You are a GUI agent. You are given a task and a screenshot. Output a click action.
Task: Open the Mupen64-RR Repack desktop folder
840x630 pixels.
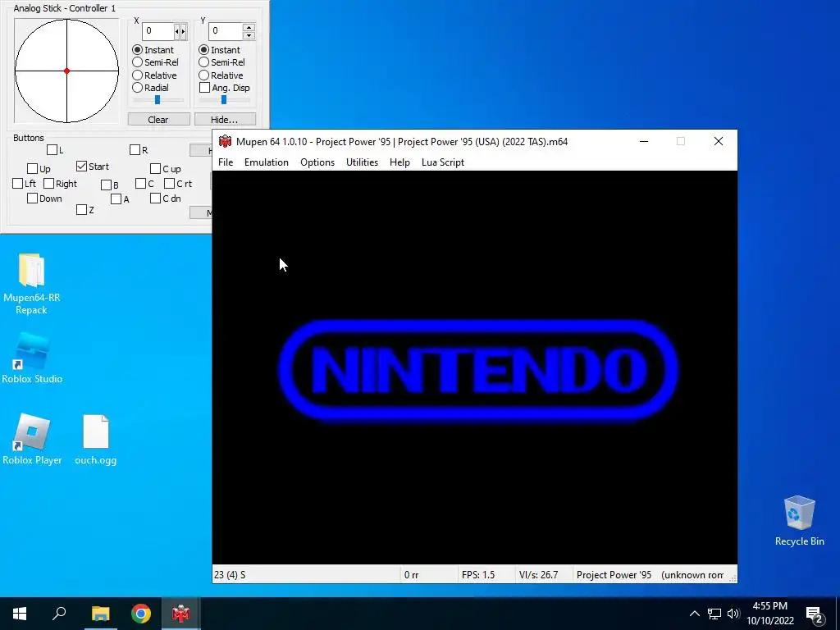[32, 284]
